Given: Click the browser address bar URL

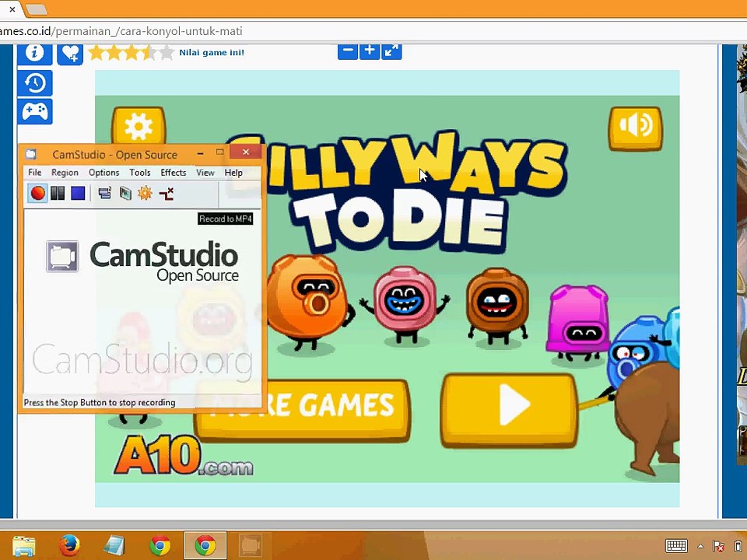Looking at the screenshot, I should [x=121, y=31].
